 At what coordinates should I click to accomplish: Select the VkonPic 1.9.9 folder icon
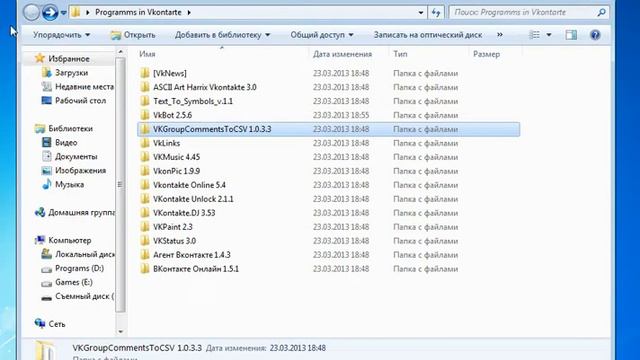click(144, 171)
